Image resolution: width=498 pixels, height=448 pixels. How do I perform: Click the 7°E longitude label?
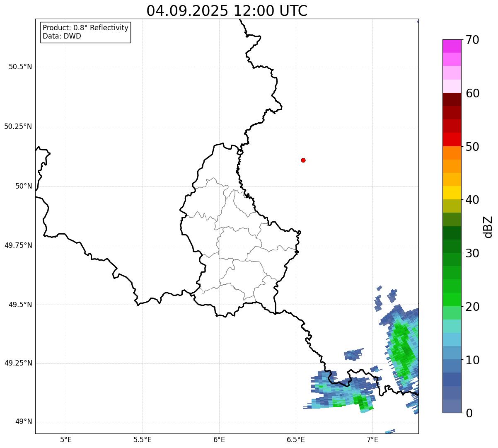(x=372, y=439)
